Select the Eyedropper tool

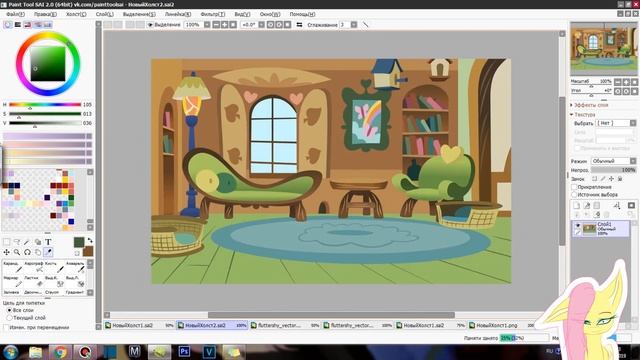pyautogui.click(x=48, y=252)
